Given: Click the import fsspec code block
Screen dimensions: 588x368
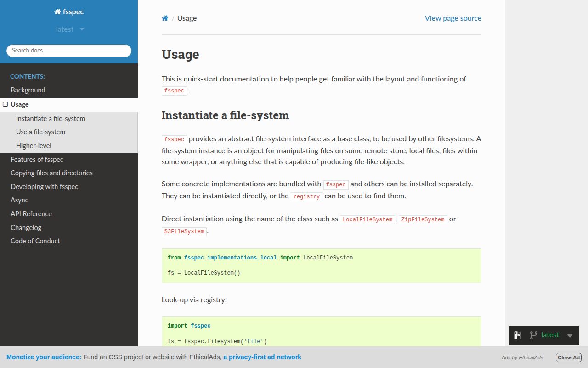Looking at the screenshot, I should click(322, 332).
